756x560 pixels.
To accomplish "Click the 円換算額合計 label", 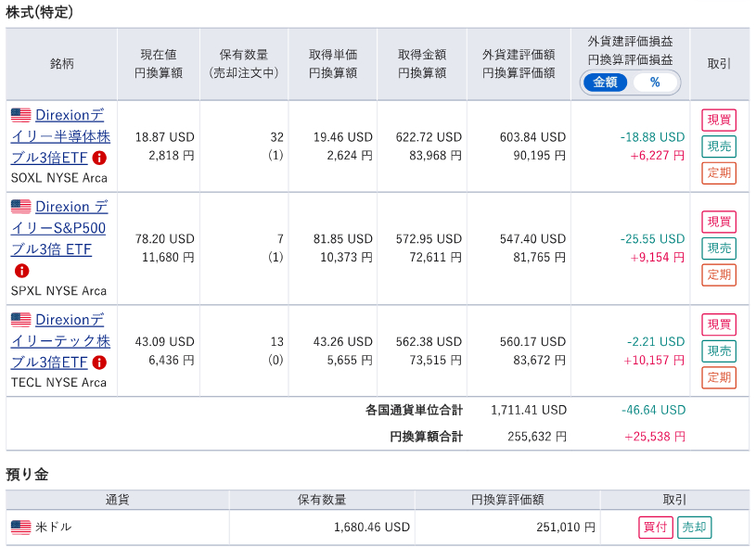I will [426, 437].
